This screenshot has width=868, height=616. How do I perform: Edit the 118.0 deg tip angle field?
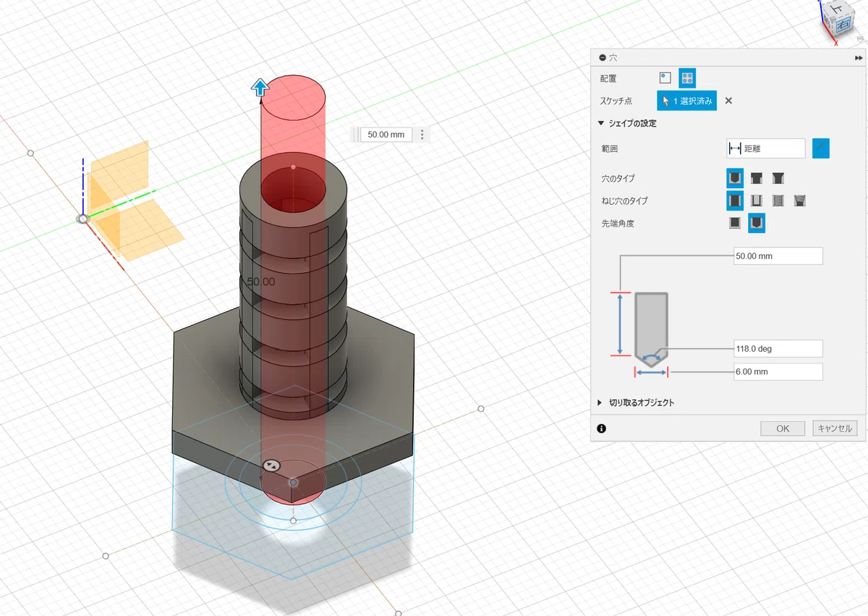[778, 349]
